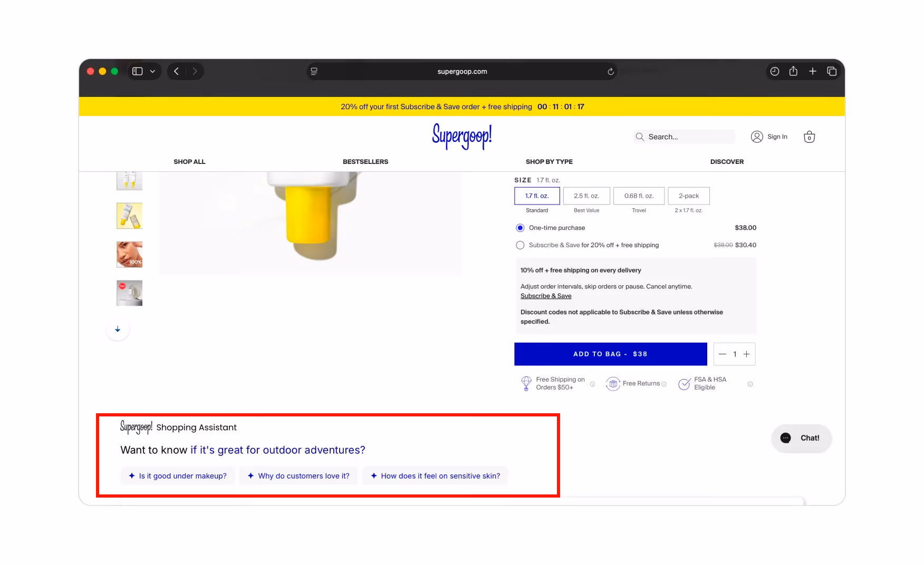Click the down arrow below the thumbnails
Viewport: 924px width, 564px height.
coord(118,329)
